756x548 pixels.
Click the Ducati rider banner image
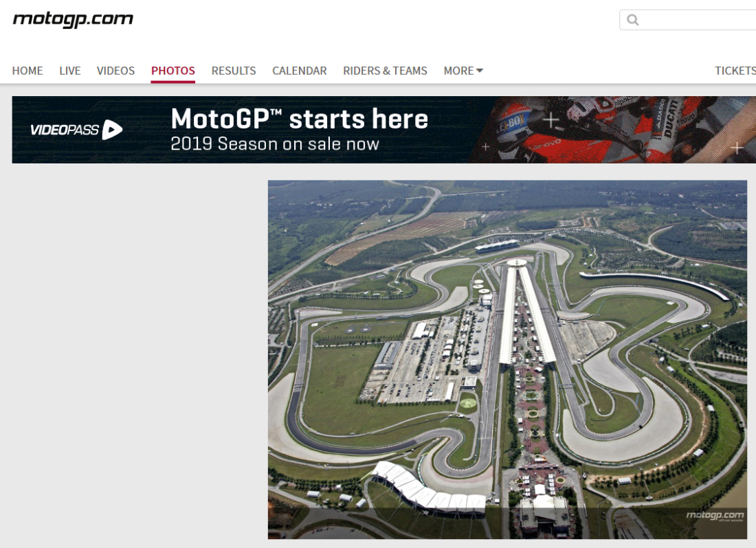[x=612, y=130]
